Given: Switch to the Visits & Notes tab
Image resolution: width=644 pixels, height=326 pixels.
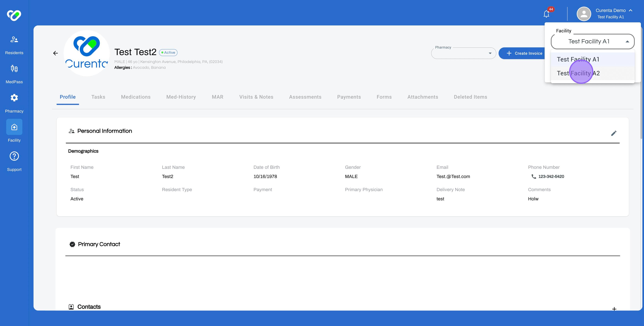Looking at the screenshot, I should point(256,97).
